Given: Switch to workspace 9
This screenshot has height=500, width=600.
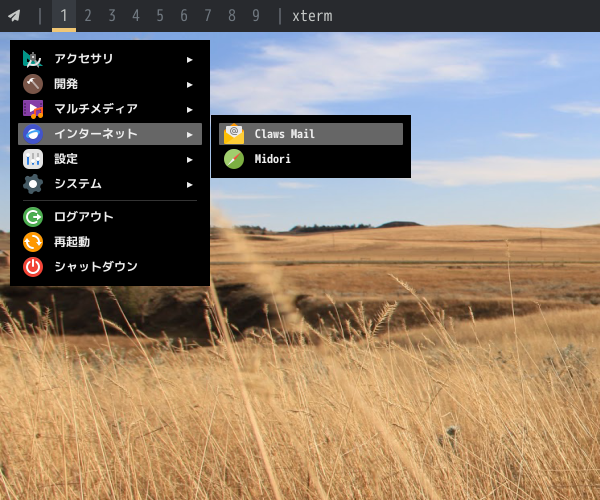Looking at the screenshot, I should 256,16.
